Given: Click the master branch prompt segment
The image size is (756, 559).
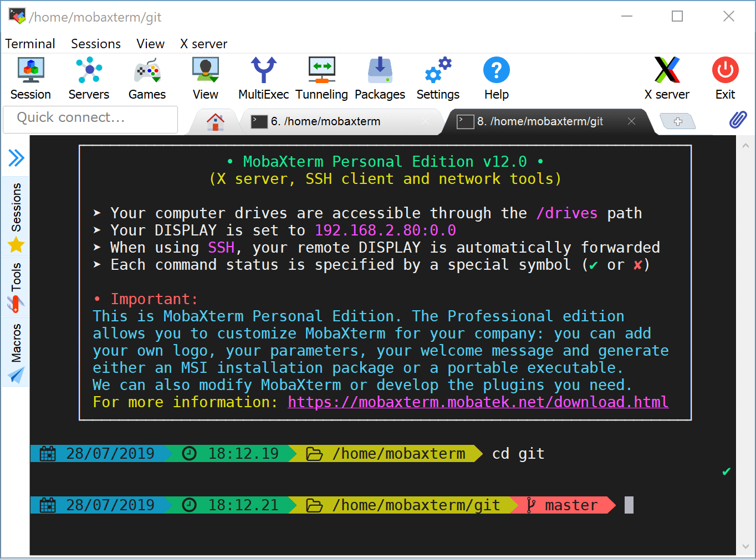Looking at the screenshot, I should [x=563, y=505].
